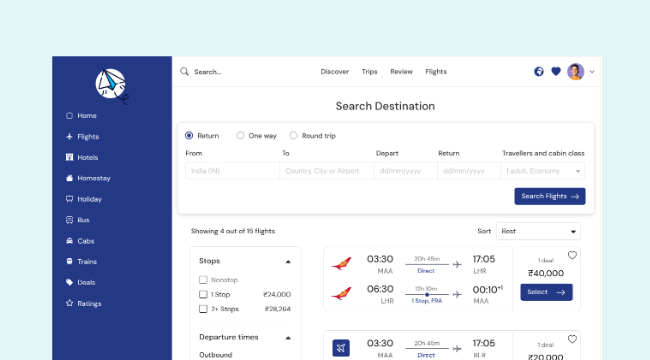The height and width of the screenshot is (360, 650).
Task: Click the ₹24,000 price beside 1 Stop
Action: [x=277, y=294]
